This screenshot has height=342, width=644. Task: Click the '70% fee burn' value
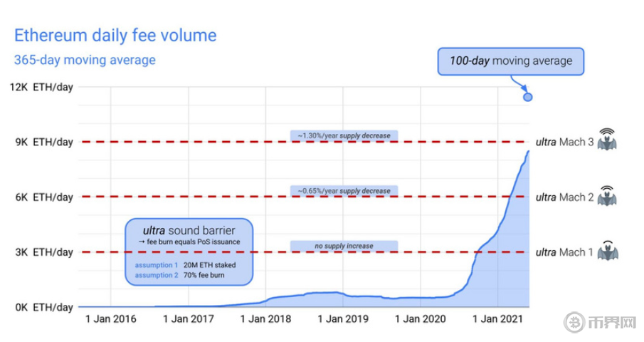[x=204, y=275]
